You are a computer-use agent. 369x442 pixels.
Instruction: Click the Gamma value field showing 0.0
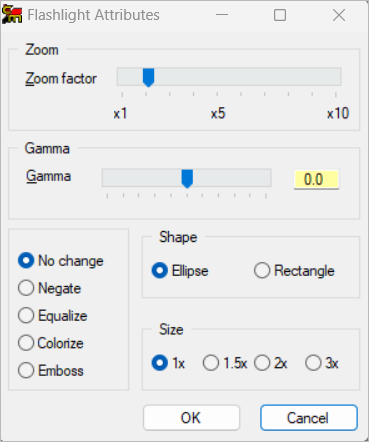click(x=316, y=180)
